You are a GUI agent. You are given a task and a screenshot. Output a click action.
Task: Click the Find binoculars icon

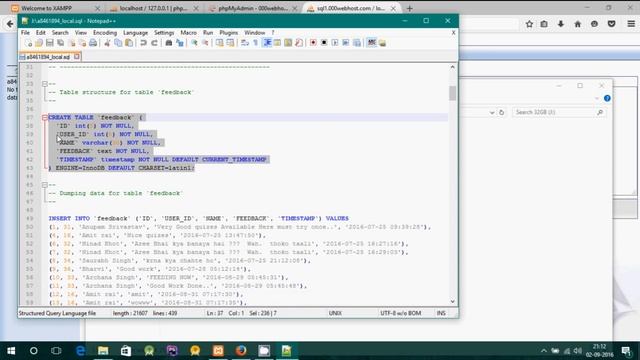[x=169, y=43]
